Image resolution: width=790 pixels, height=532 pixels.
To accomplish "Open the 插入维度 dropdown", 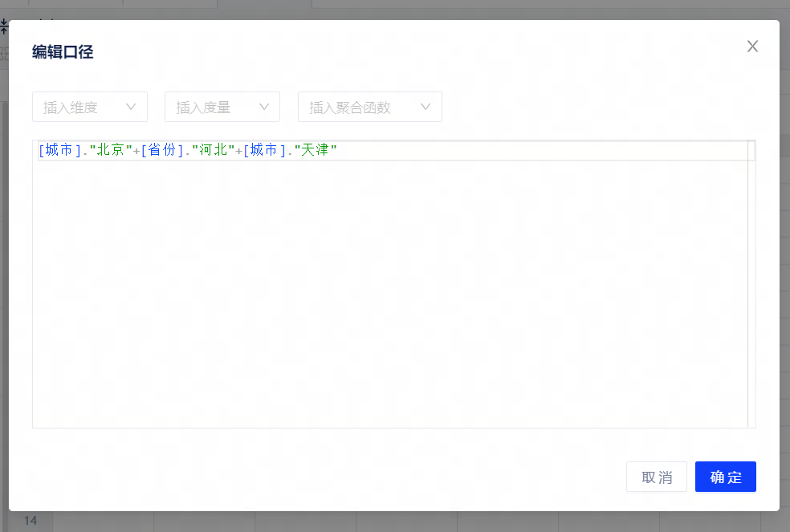I will pyautogui.click(x=89, y=108).
